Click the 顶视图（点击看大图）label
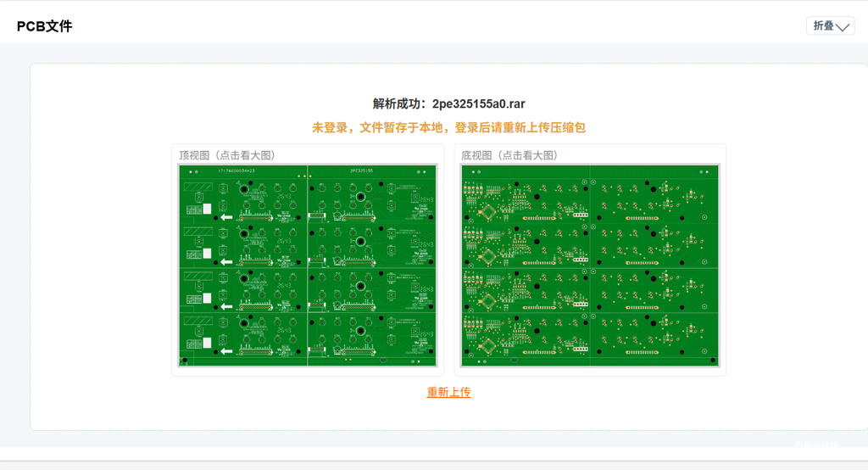This screenshot has width=868, height=470. [227, 155]
